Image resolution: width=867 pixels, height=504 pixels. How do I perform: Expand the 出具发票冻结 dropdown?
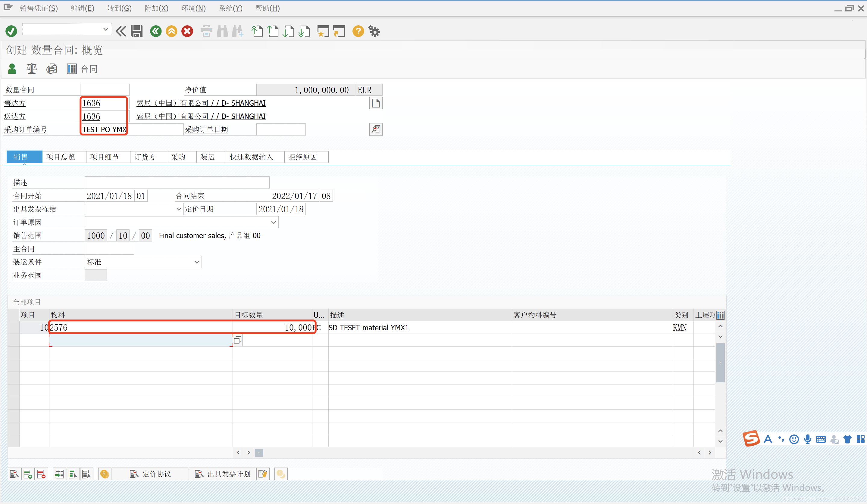pyautogui.click(x=179, y=209)
